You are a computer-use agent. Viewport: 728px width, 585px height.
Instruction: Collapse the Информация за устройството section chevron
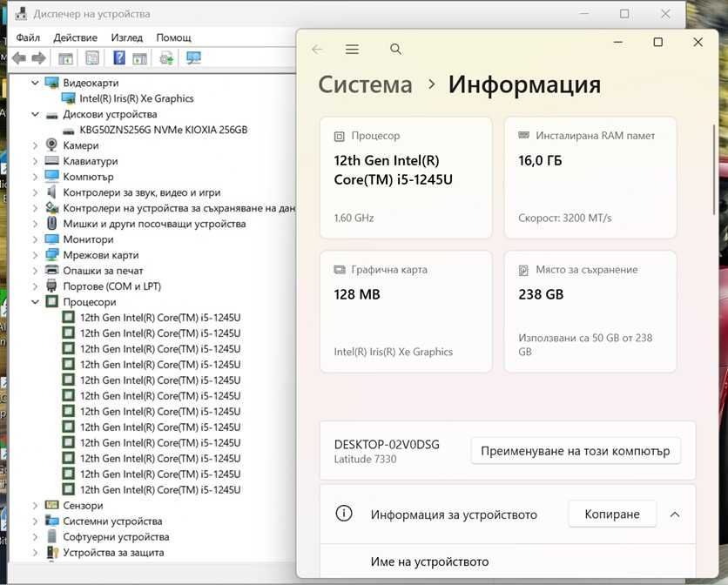coord(675,514)
